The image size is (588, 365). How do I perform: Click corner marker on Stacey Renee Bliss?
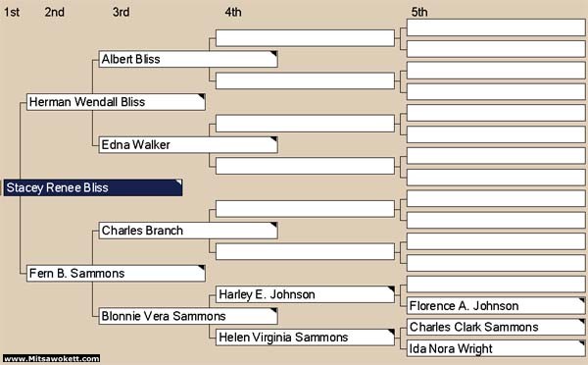pos(179,182)
